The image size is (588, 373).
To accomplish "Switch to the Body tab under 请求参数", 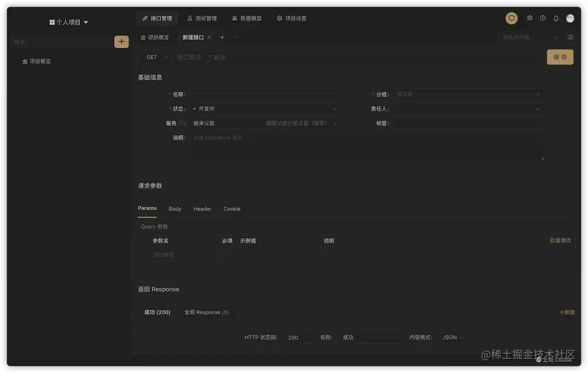I will click(175, 209).
